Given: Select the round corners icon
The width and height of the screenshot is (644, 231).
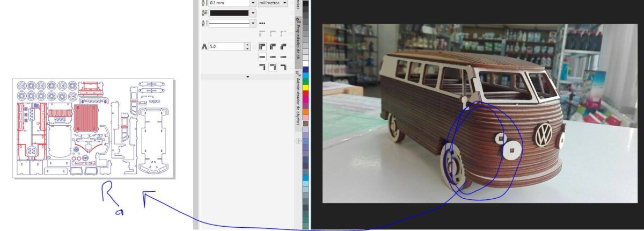Looking at the screenshot, I should pyautogui.click(x=273, y=47).
